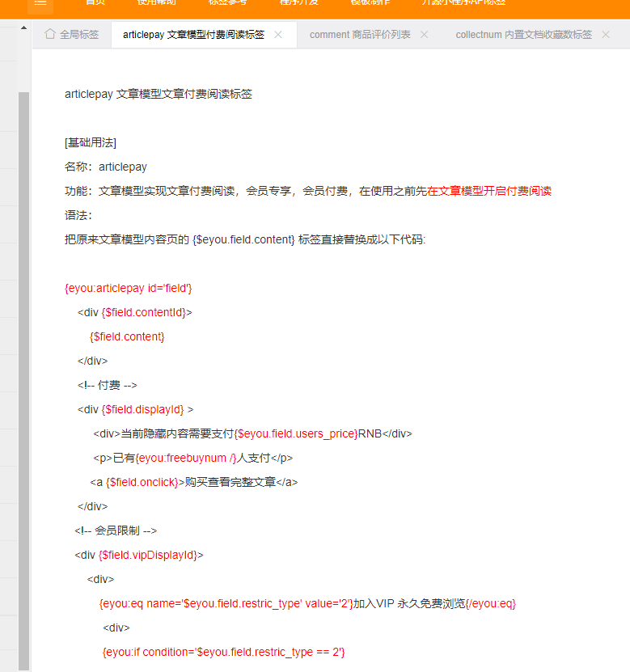
Task: Click the {$field.contentId} code text
Action: 144,312
